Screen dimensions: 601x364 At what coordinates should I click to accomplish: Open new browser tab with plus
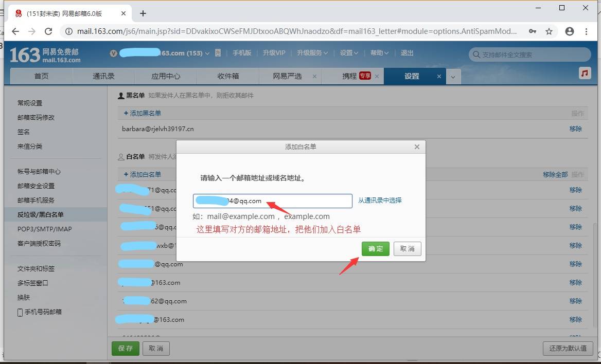143,13
